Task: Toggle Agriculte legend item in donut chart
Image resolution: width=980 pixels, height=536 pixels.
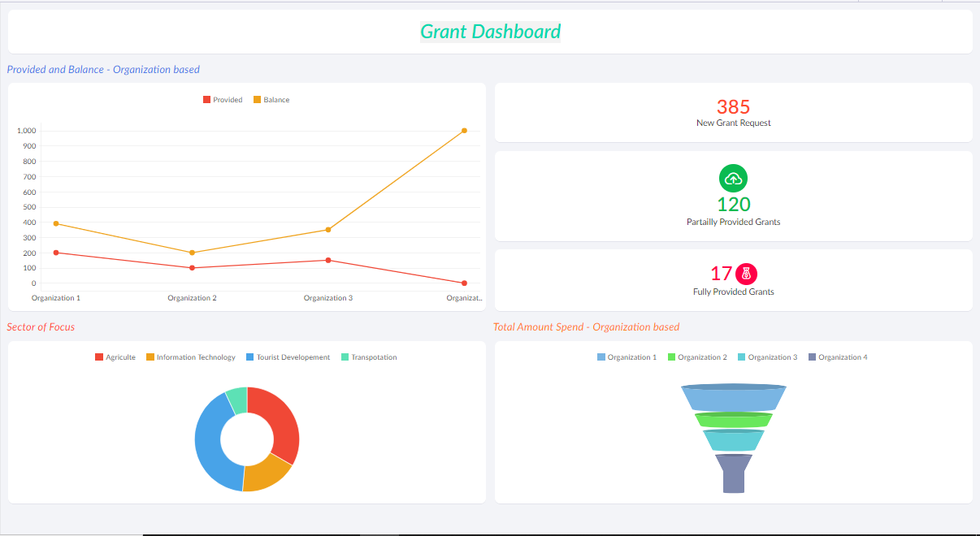Action: point(115,357)
